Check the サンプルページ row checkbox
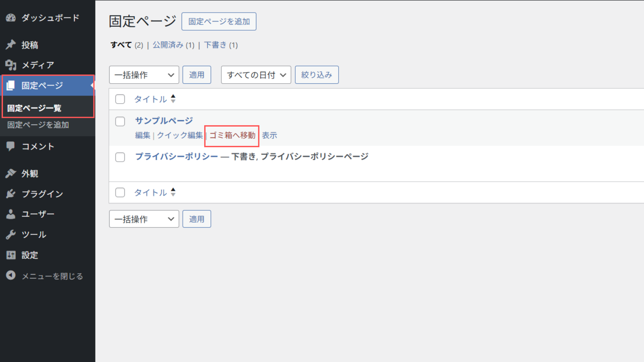 point(120,121)
